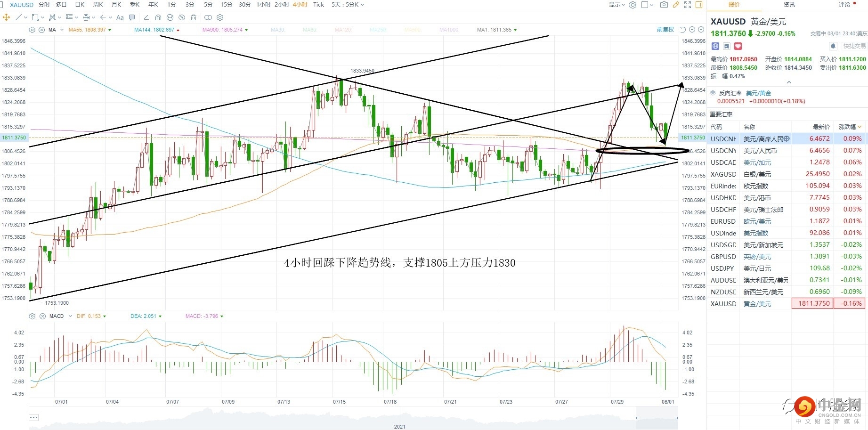Open the 英镑/美元 quote link
This screenshot has width=868, height=430.
(x=757, y=257)
